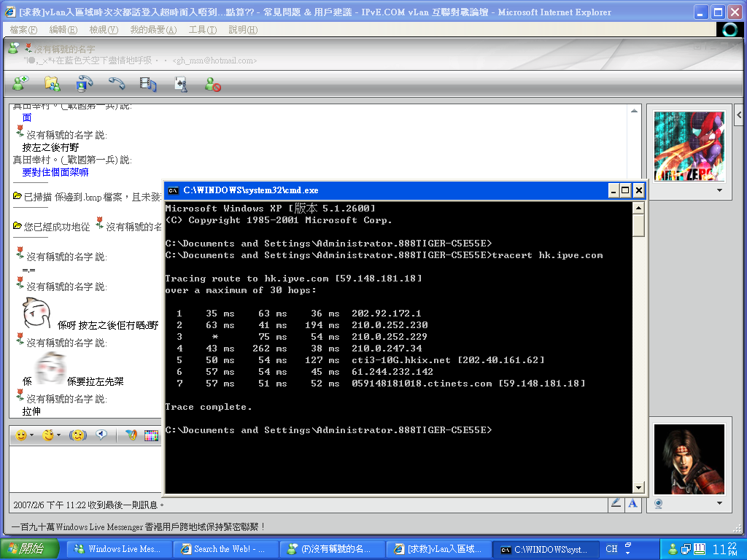747x560 pixels.
Task: Click the chat message '按左之後冇野'
Action: coord(50,147)
